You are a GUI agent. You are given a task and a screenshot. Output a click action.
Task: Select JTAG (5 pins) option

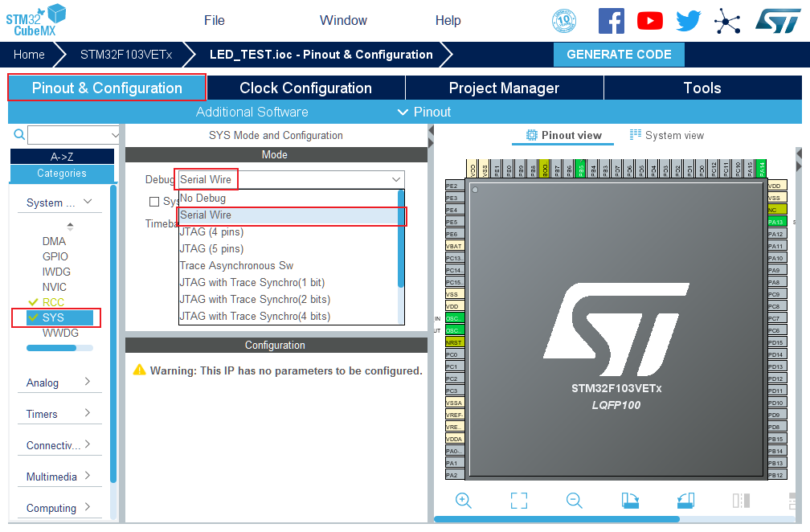(x=288, y=249)
